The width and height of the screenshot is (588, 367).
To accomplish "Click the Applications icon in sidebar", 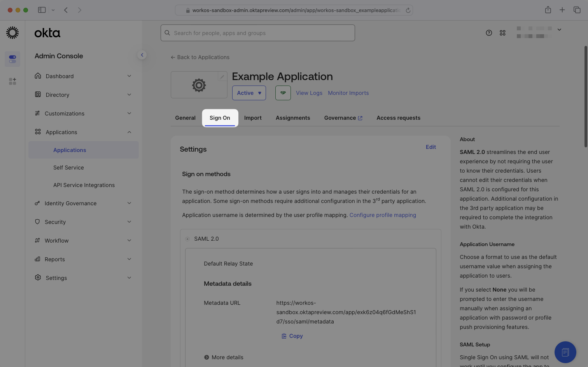I will [x=38, y=132].
